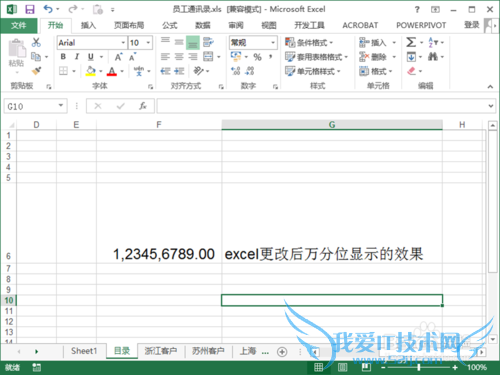Open the number format dropdown
This screenshot has height=375, width=500.
[273, 43]
